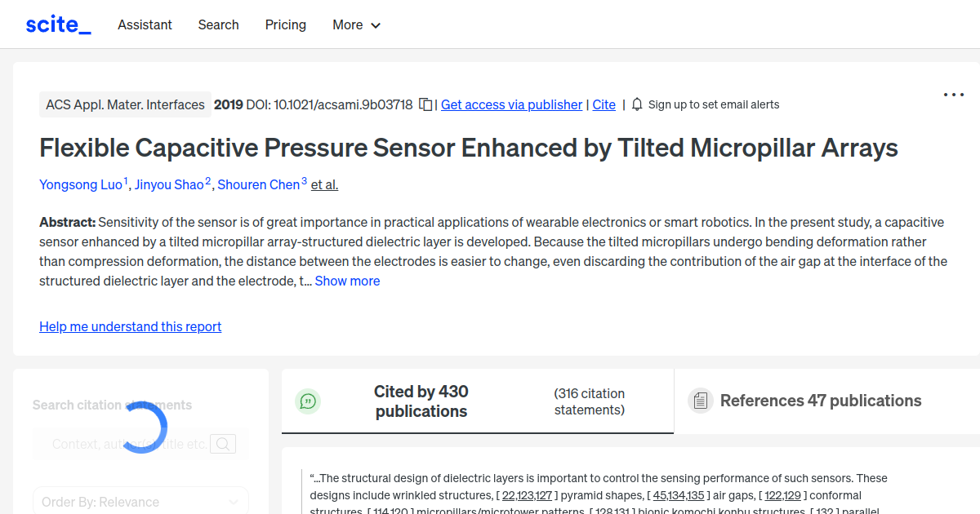Click the references document icon
Image resolution: width=980 pixels, height=514 pixels.
(x=701, y=400)
